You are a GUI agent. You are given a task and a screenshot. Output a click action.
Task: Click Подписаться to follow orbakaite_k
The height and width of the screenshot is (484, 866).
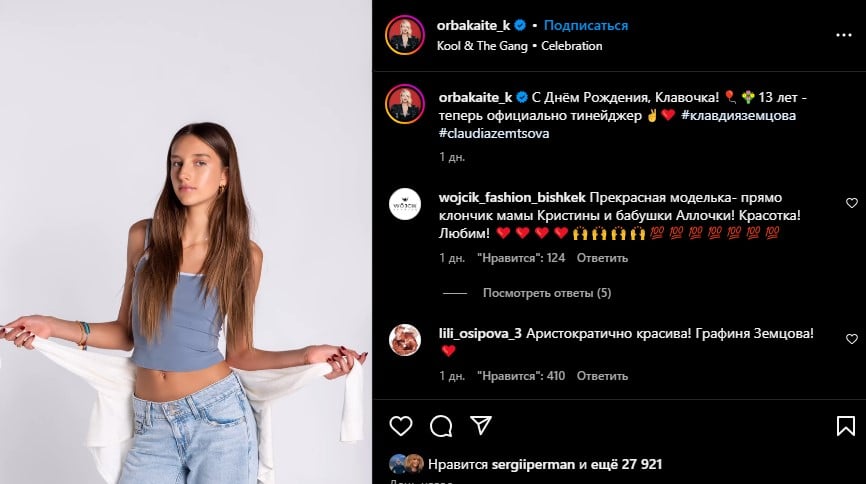586,25
